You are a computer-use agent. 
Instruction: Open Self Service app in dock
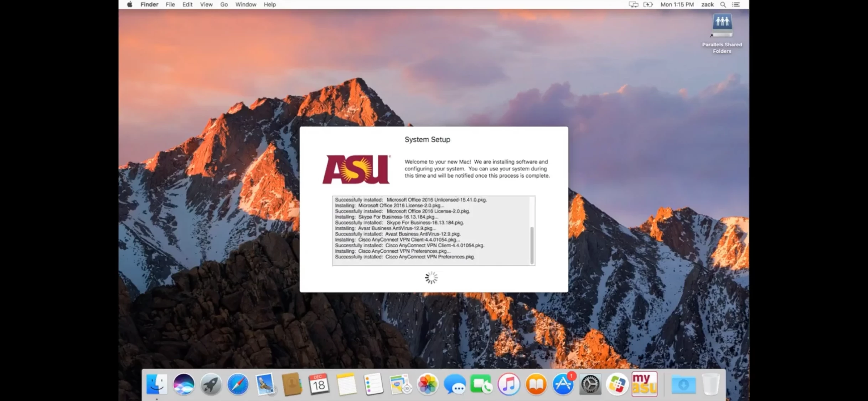click(617, 384)
